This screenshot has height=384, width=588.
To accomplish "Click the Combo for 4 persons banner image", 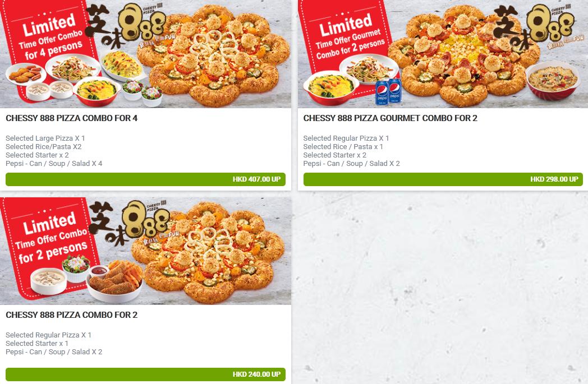I will [x=145, y=54].
